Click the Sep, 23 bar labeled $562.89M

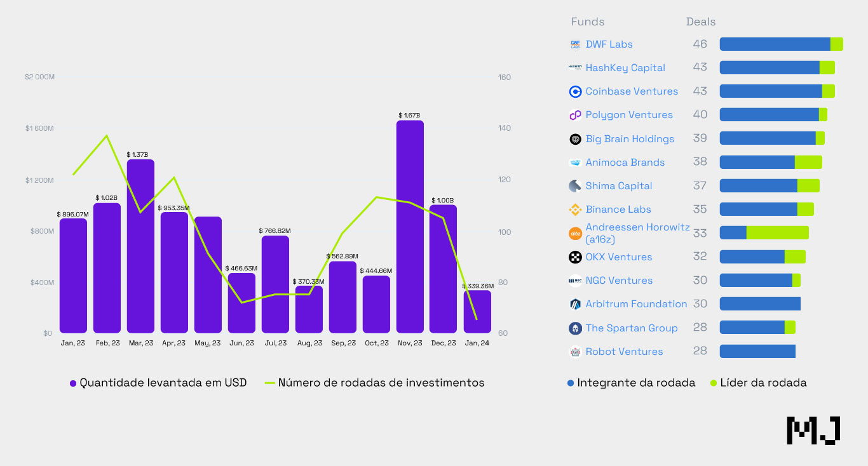click(342, 297)
